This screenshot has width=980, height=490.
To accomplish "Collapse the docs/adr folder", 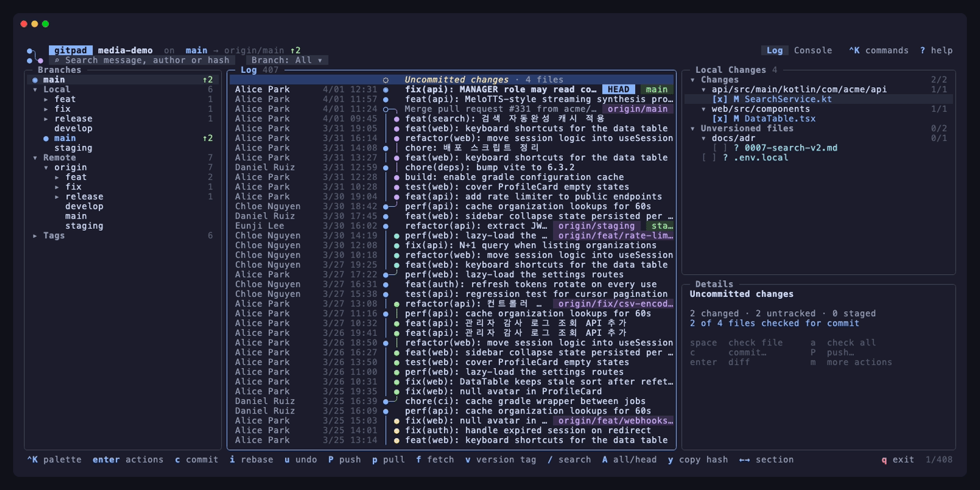I will [x=703, y=139].
